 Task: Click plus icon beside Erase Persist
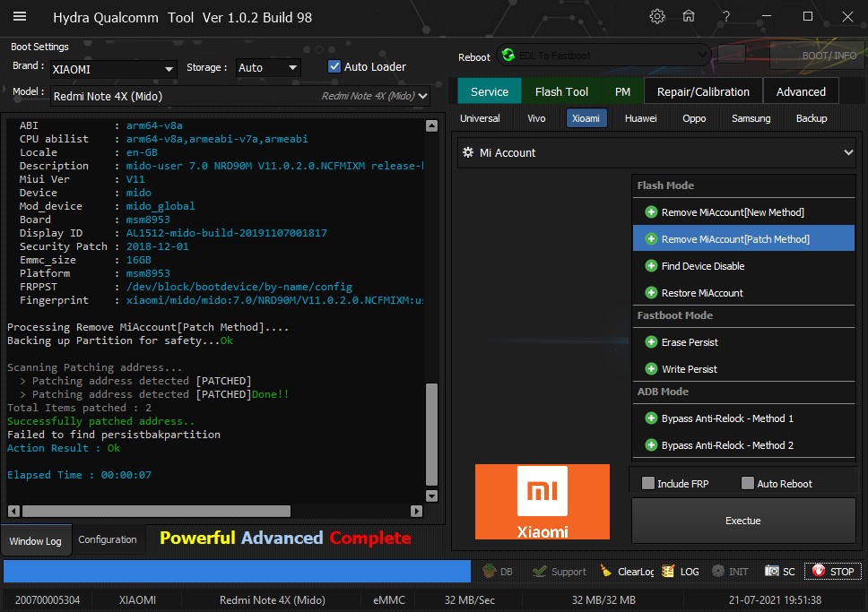651,342
